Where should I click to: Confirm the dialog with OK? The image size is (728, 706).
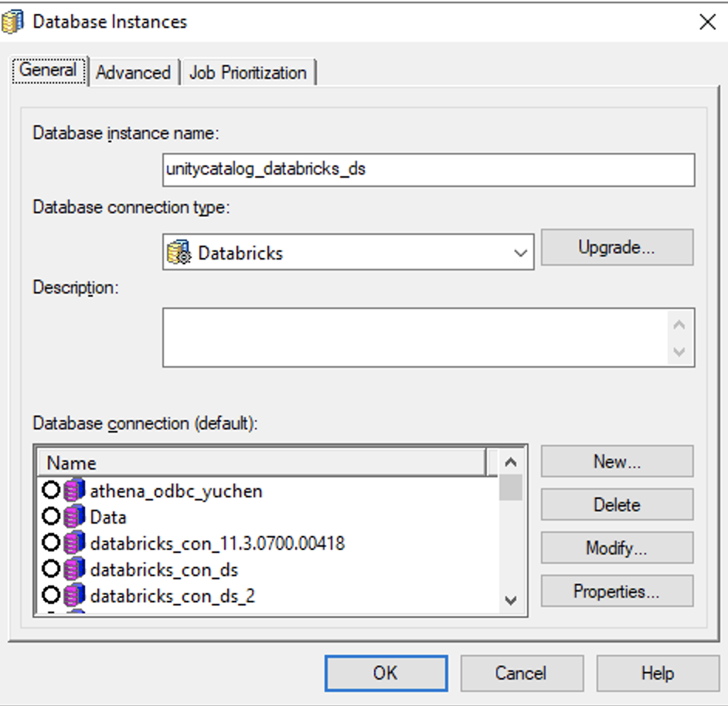pos(384,672)
